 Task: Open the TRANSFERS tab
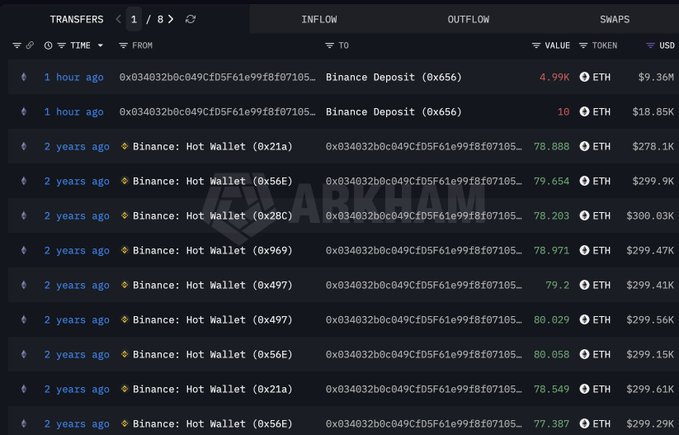click(x=77, y=19)
